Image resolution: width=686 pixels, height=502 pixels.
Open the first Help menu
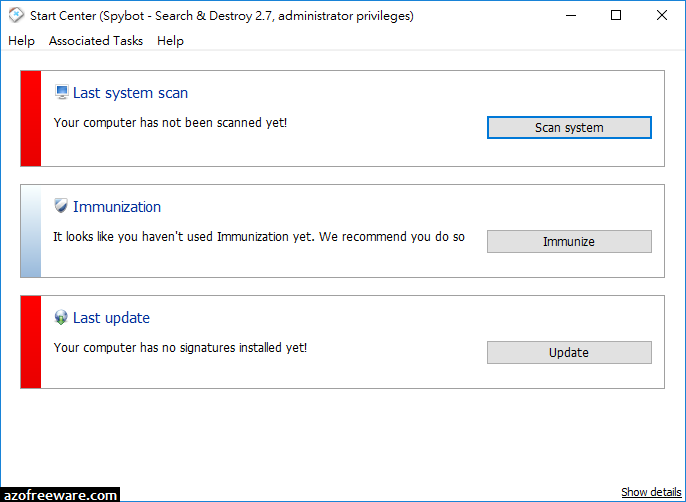click(21, 41)
